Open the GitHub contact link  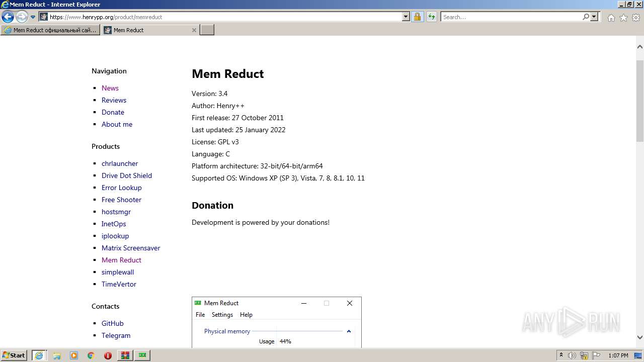113,323
